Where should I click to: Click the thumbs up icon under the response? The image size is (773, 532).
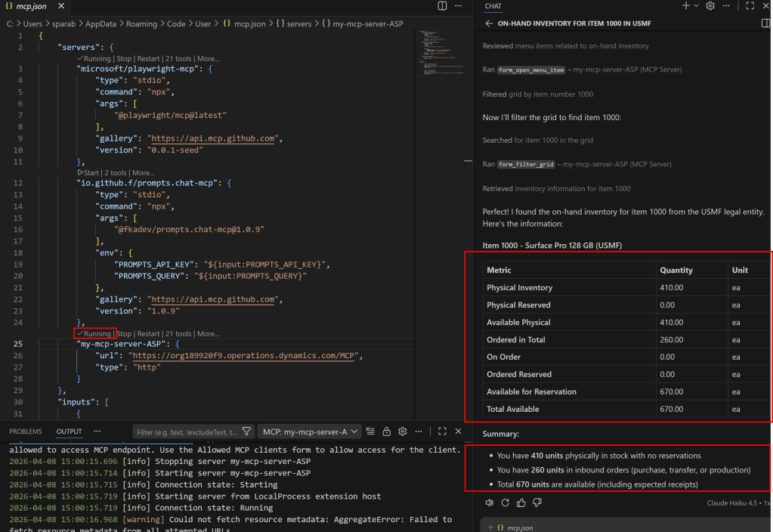coord(521,502)
